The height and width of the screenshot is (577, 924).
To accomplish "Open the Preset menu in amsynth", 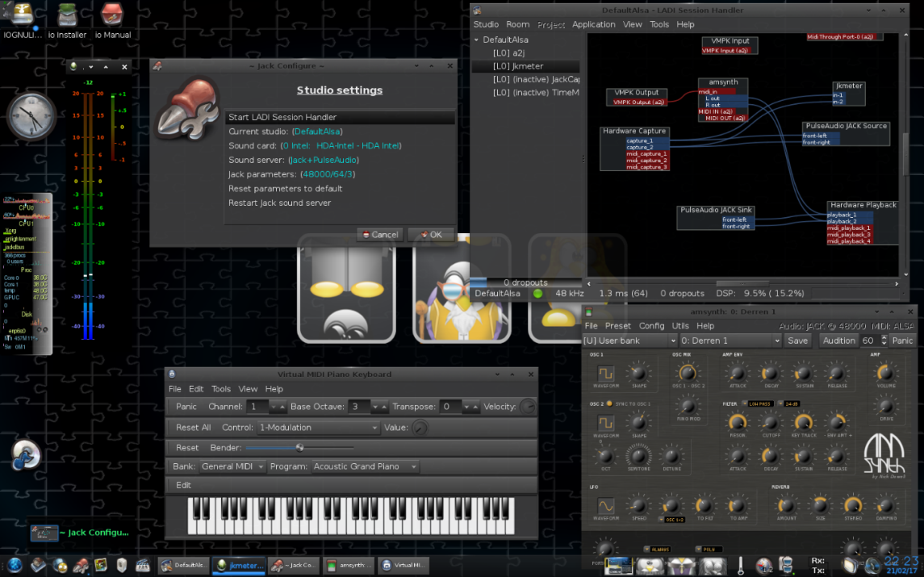I will tap(617, 326).
